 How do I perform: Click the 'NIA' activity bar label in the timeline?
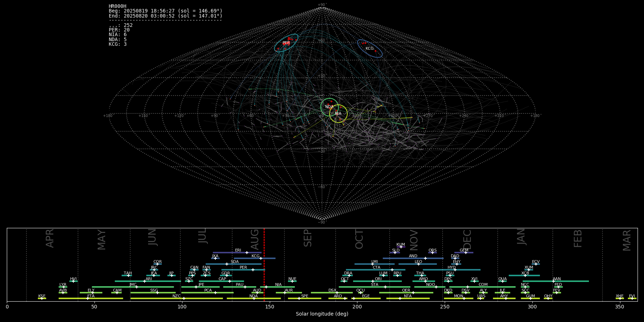point(278,285)
